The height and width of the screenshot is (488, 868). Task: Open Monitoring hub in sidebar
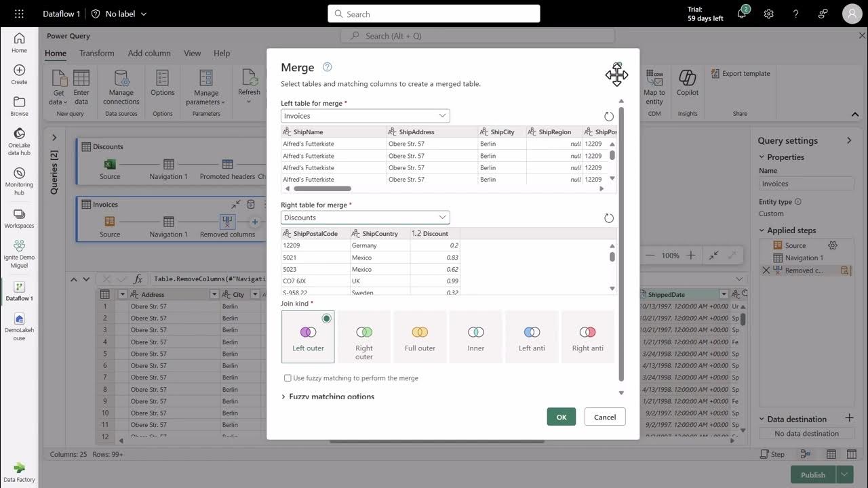pyautogui.click(x=19, y=182)
